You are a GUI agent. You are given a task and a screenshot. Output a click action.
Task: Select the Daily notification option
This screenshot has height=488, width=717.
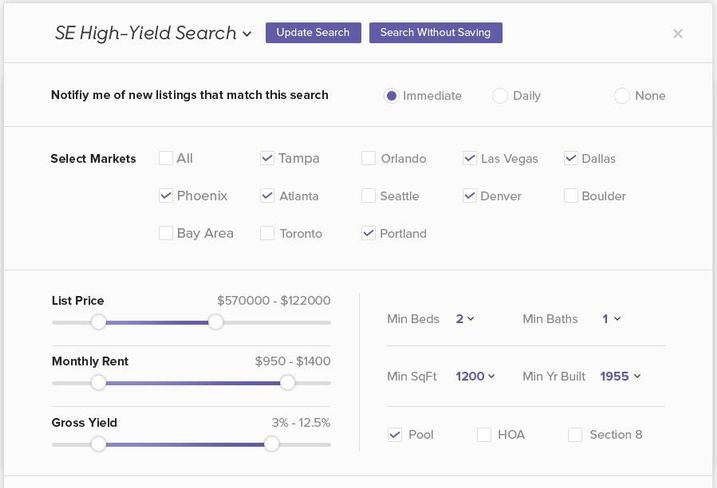click(x=499, y=96)
